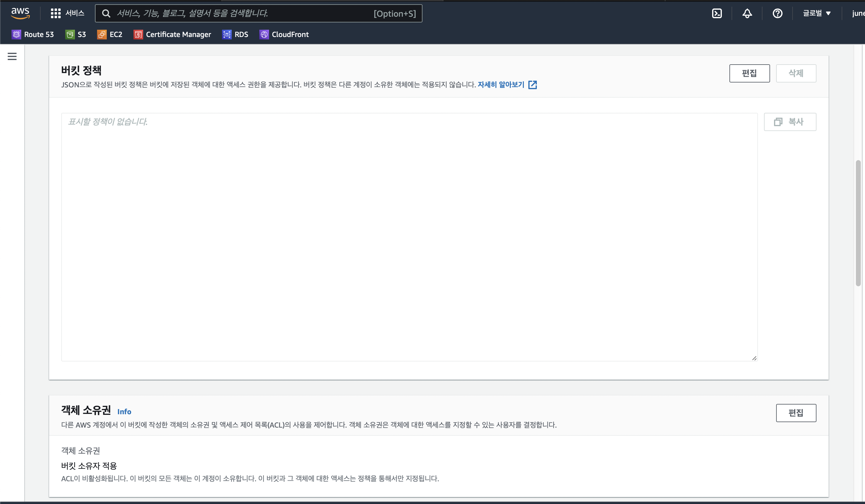Open the Certificate Manager shortcut
The height and width of the screenshot is (504, 865).
tap(172, 34)
